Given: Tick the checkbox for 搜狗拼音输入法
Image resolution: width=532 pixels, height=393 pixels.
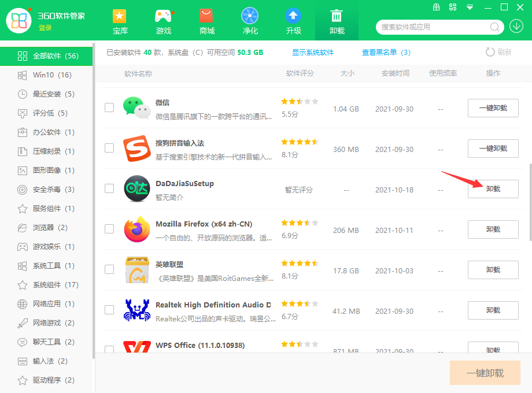Looking at the screenshot, I should 109,148.
